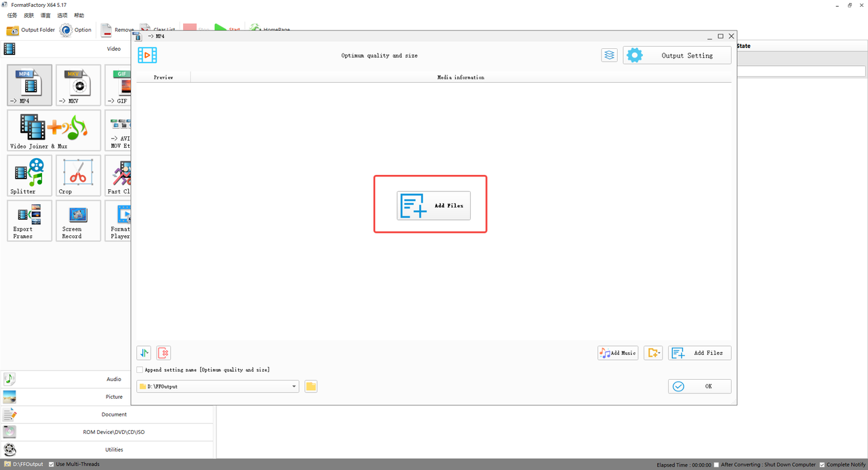Viewport: 868px width, 470px height.
Task: Open the 语言 menu
Action: (45, 15)
